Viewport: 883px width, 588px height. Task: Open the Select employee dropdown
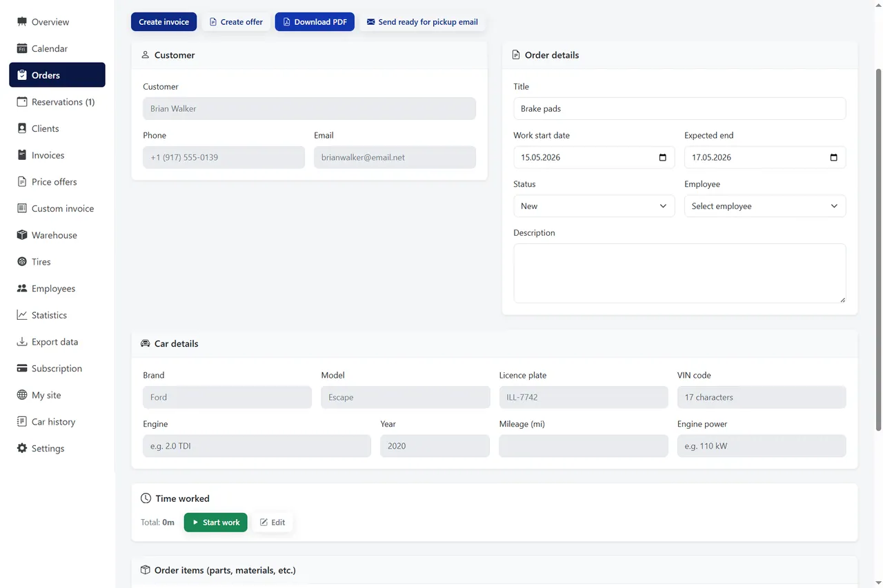coord(765,206)
